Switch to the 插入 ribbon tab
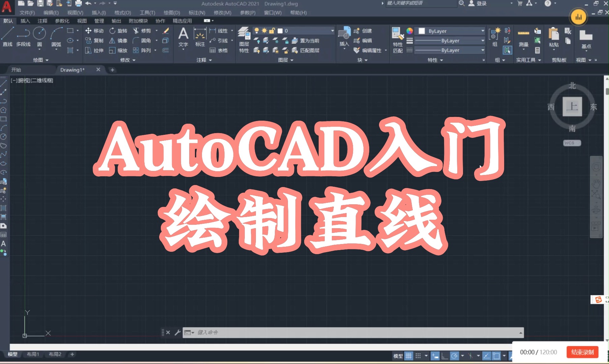Screen dimensions: 609x364 tap(25, 21)
